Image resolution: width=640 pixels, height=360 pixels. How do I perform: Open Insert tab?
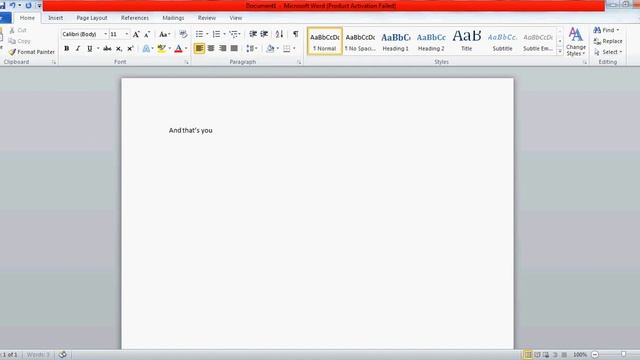pyautogui.click(x=56, y=18)
